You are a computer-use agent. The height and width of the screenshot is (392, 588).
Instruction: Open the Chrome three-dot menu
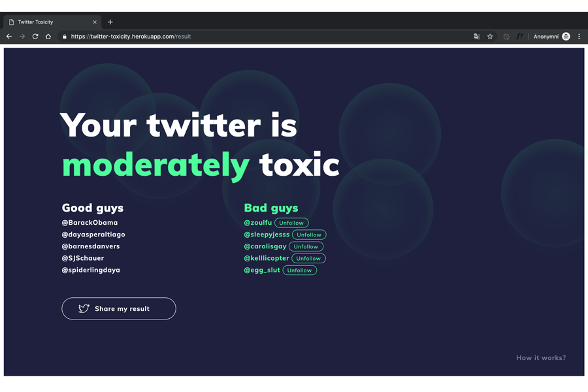tap(579, 37)
